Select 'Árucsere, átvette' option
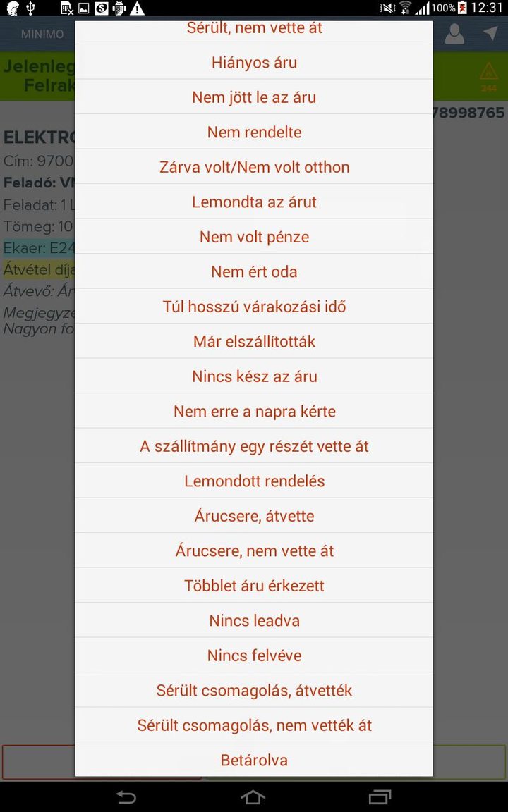Image resolution: width=508 pixels, height=812 pixels. [254, 515]
